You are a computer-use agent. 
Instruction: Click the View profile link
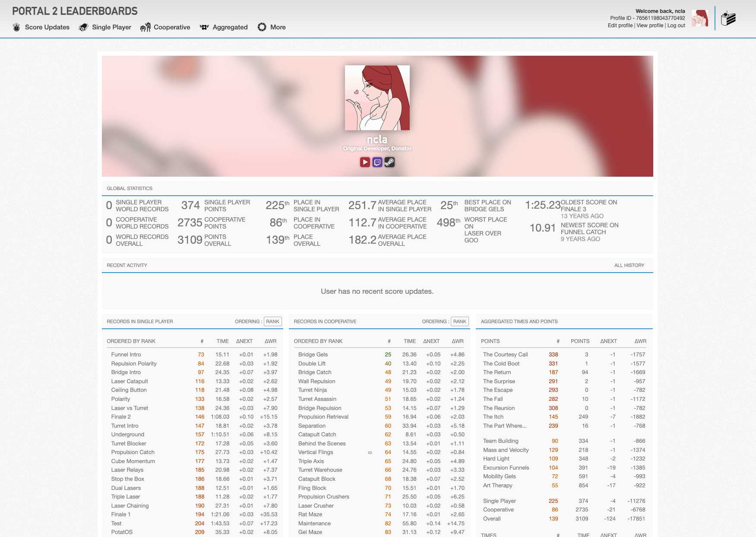[x=650, y=25]
